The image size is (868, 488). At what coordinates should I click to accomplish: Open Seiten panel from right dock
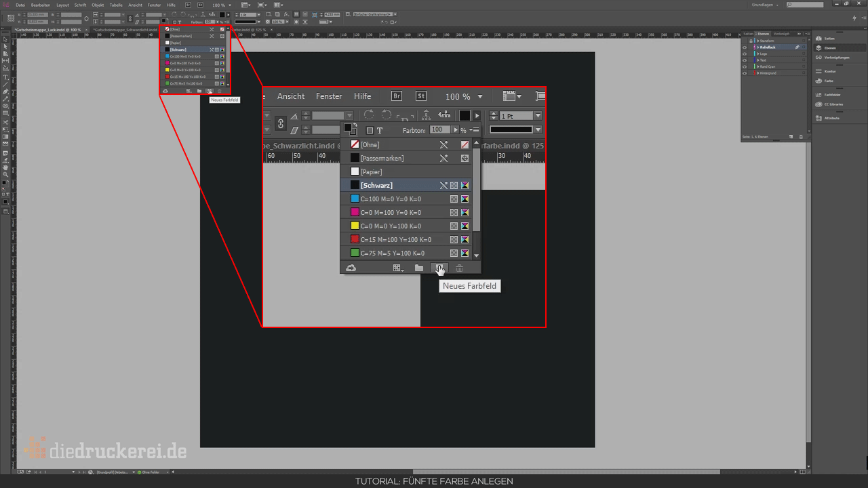829,39
